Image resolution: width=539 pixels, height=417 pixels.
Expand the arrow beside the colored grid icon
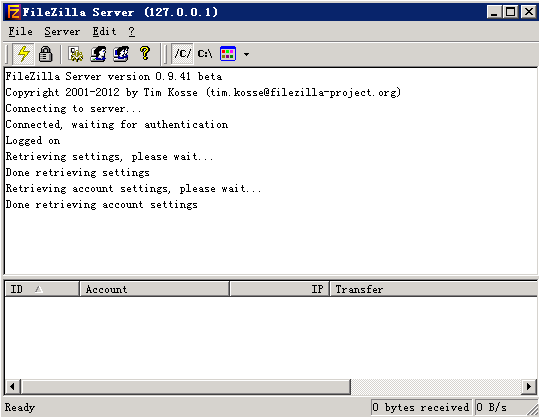(x=246, y=54)
